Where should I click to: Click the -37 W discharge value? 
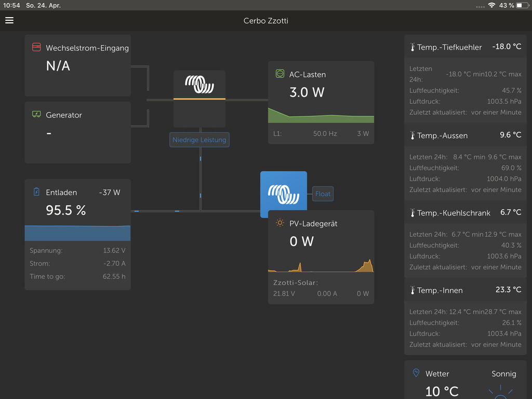[110, 192]
